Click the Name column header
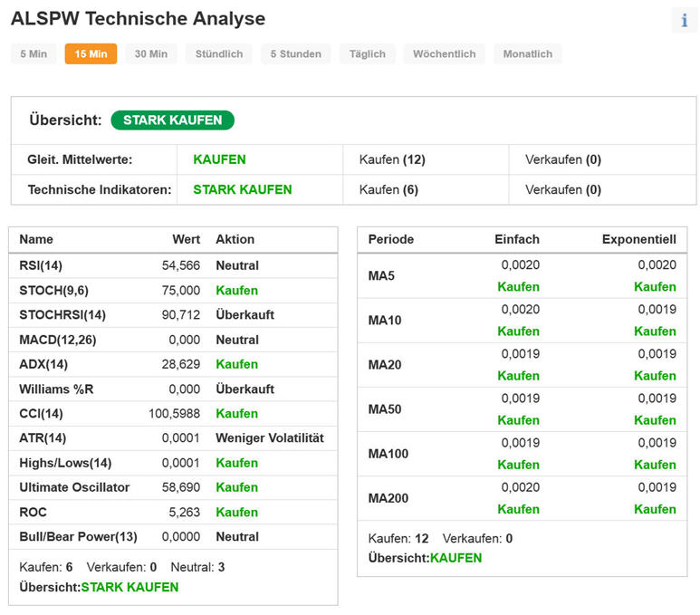Screen dimensions: 700x615 [36, 239]
